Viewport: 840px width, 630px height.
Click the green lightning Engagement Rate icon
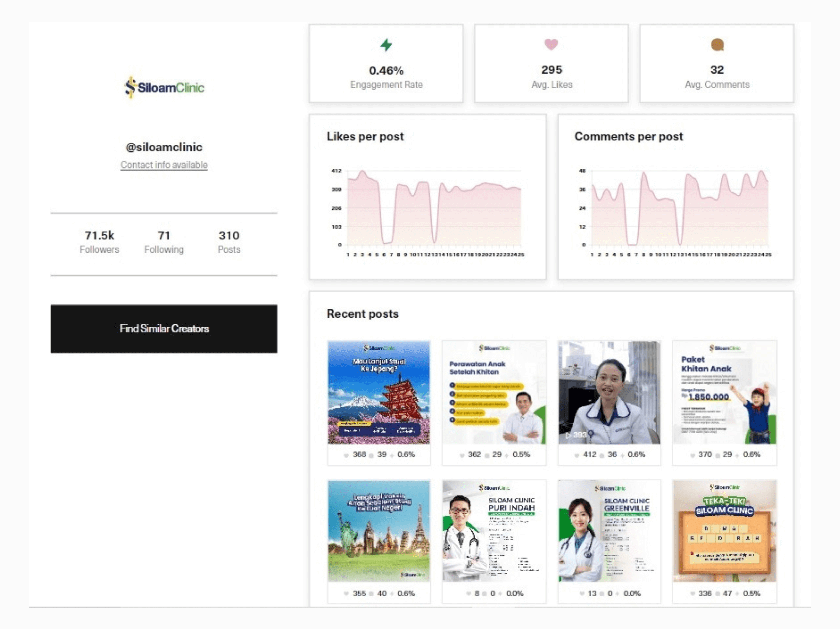pos(386,45)
